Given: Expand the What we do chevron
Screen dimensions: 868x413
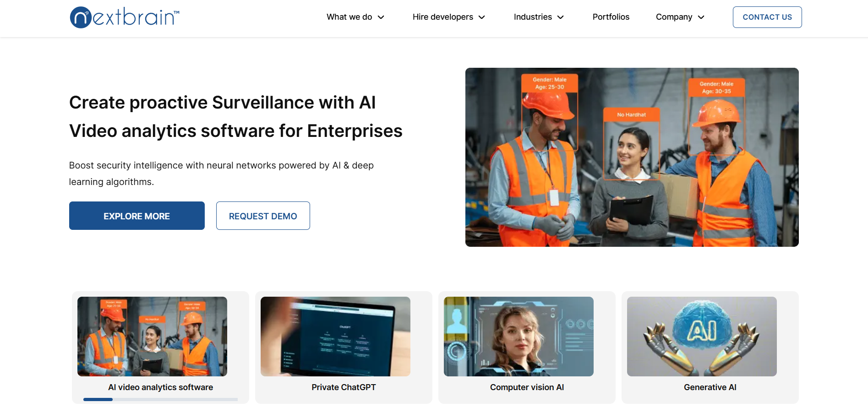Looking at the screenshot, I should coord(381,17).
